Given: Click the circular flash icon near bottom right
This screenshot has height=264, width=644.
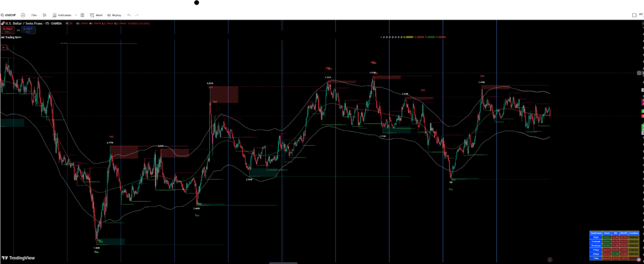Looking at the screenshot, I should (x=550, y=259).
